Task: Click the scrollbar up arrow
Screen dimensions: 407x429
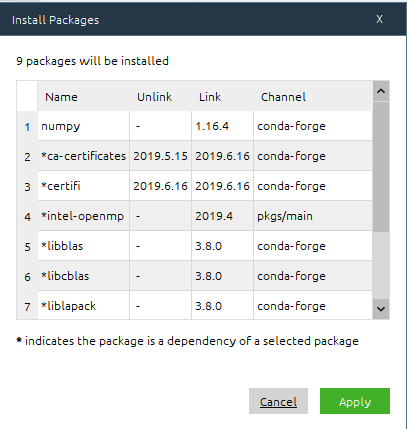Action: [381, 91]
